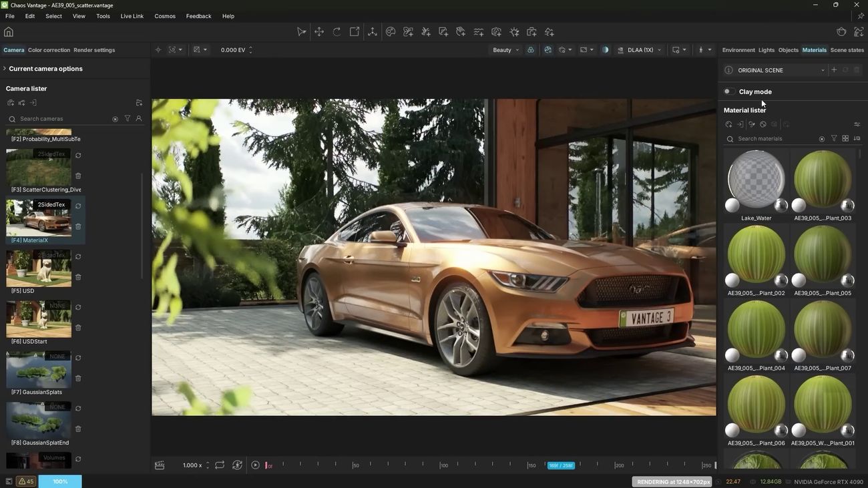Open the Live Link menu
Image resolution: width=868 pixels, height=488 pixels.
[132, 16]
